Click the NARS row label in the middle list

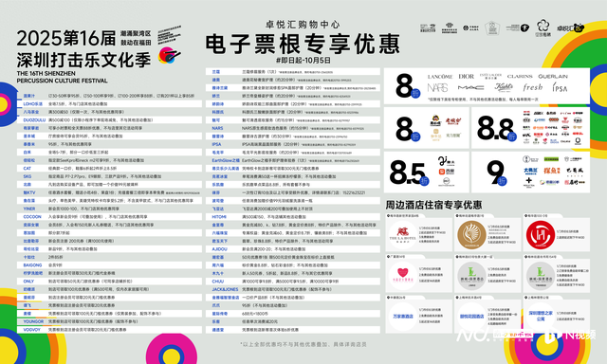[217, 128]
